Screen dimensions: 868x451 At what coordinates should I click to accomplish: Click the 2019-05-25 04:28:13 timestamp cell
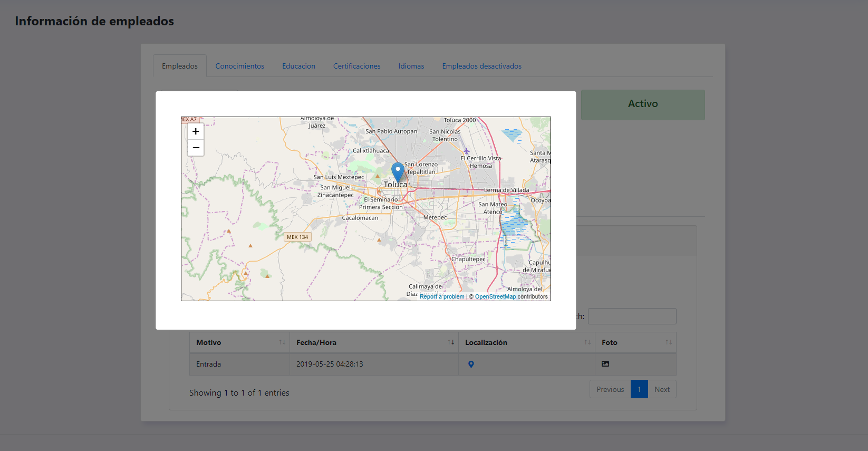tap(374, 364)
